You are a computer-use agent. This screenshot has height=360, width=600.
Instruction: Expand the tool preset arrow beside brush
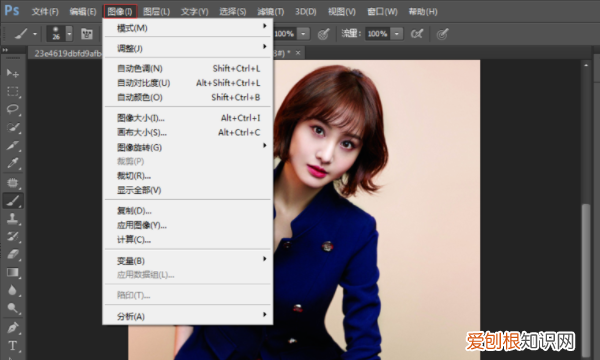[x=35, y=34]
